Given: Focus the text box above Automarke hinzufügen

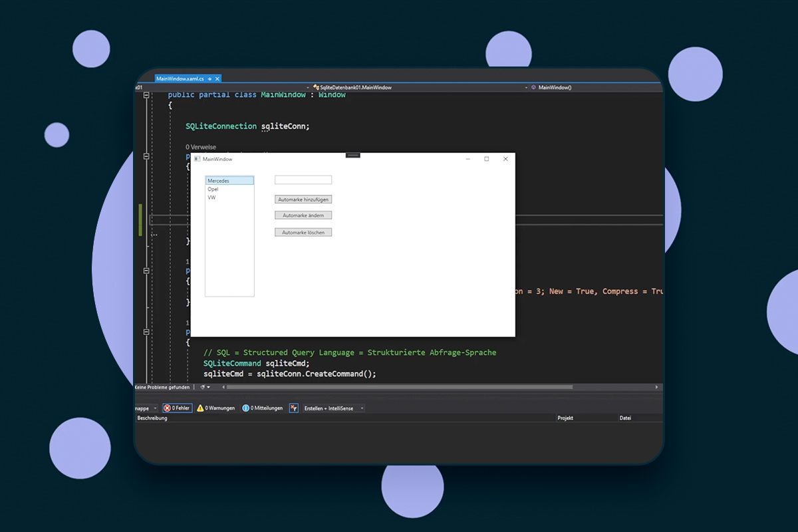Looking at the screenshot, I should click(303, 180).
